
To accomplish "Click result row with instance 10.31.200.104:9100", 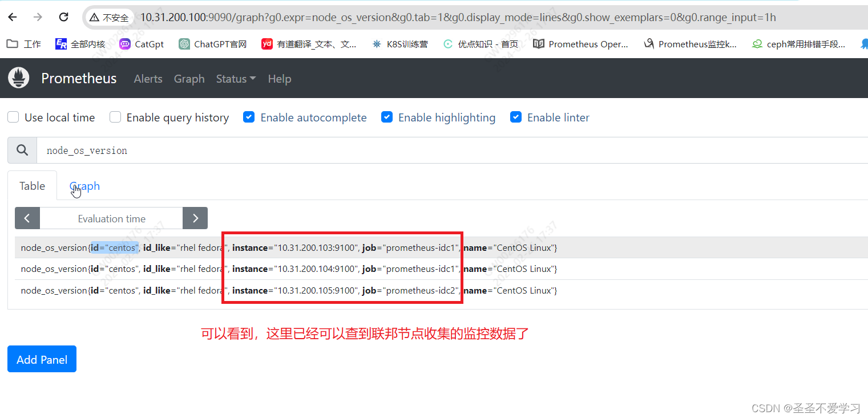I will (x=441, y=269).
